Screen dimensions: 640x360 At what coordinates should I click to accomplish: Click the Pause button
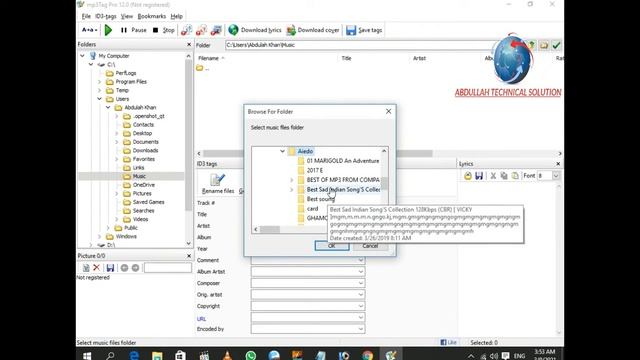[133, 30]
